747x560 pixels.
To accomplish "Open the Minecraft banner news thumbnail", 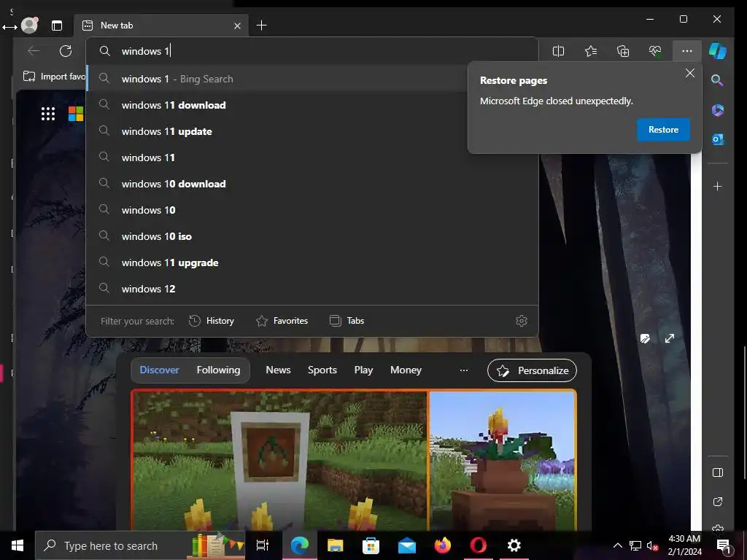I will click(x=279, y=460).
